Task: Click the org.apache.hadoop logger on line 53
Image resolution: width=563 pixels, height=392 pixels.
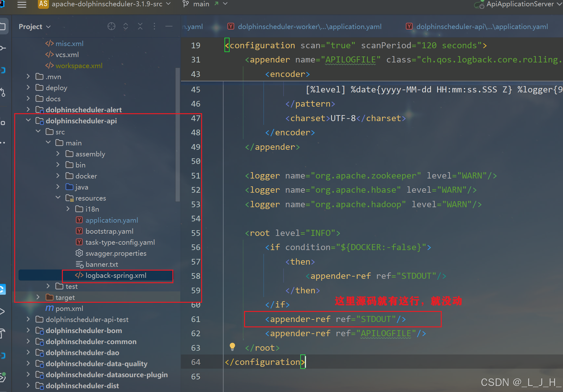Action: tap(363, 204)
